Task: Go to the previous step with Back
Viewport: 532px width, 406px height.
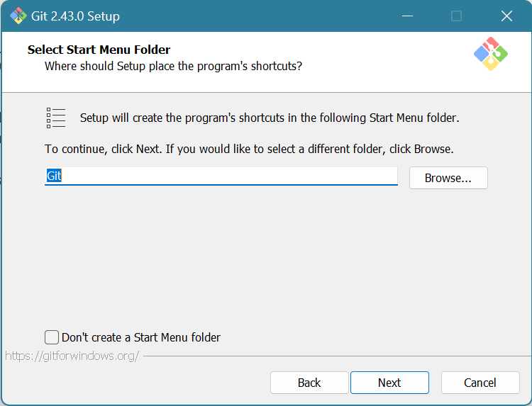Action: (x=309, y=383)
